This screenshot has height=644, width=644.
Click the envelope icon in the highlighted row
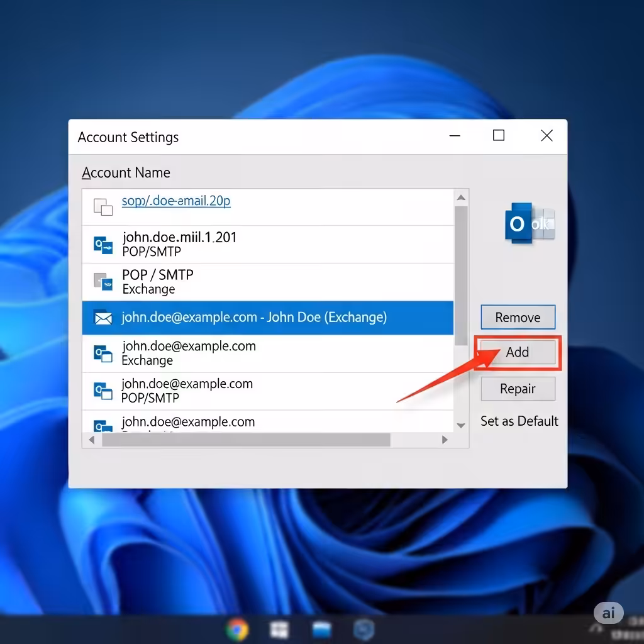point(103,318)
